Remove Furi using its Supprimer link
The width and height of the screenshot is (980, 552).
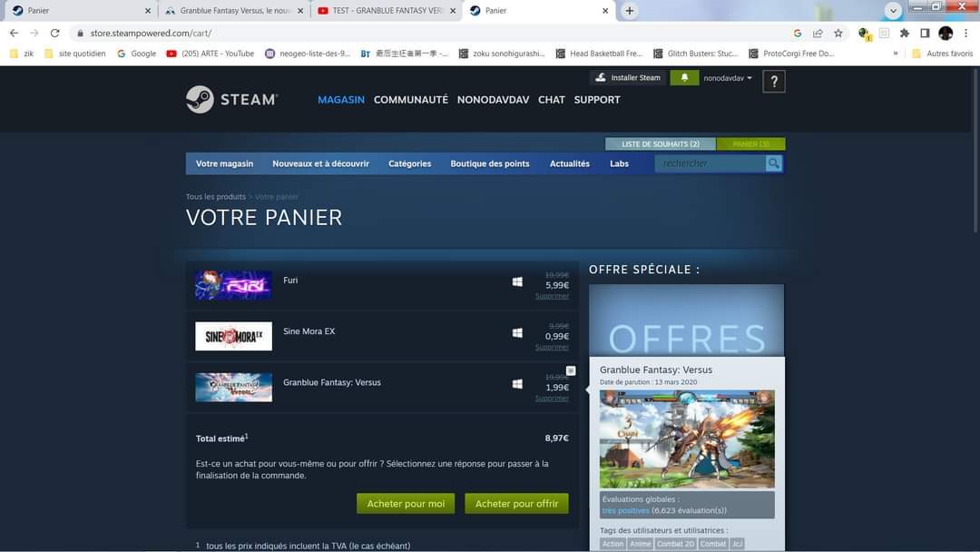point(552,296)
